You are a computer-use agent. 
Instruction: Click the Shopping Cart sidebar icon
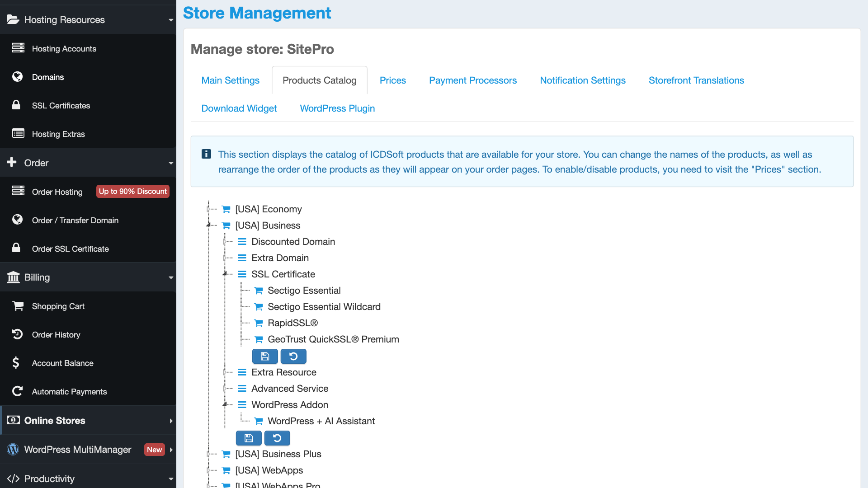(x=18, y=306)
